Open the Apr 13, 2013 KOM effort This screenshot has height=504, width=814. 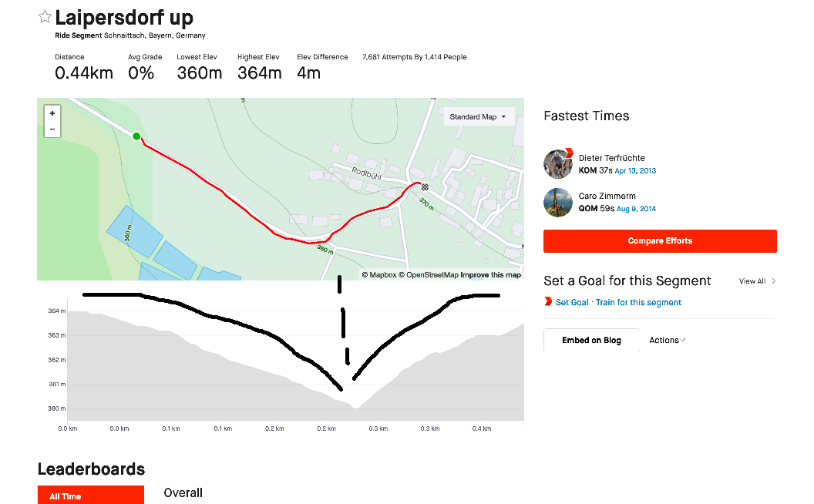(635, 170)
